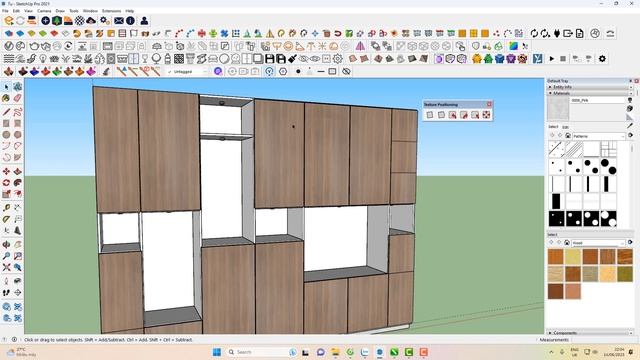Pick the Zoom magnifier tool

(6, 256)
